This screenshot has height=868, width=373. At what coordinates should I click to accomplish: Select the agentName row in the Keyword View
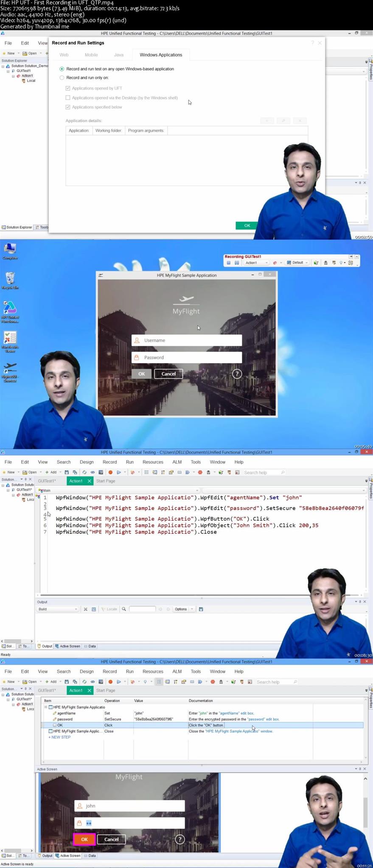203,713
